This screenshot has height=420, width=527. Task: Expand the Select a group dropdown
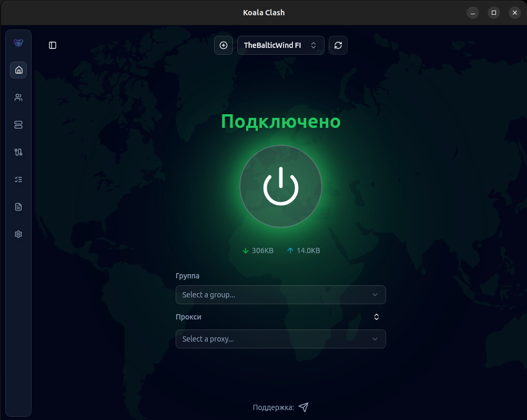pyautogui.click(x=280, y=295)
